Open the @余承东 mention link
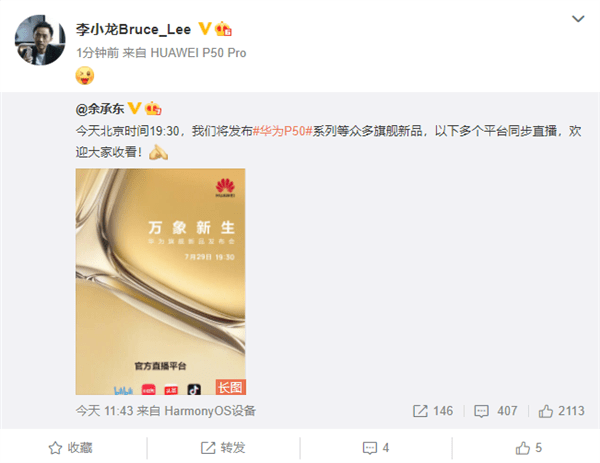600x463 pixels. coord(100,109)
